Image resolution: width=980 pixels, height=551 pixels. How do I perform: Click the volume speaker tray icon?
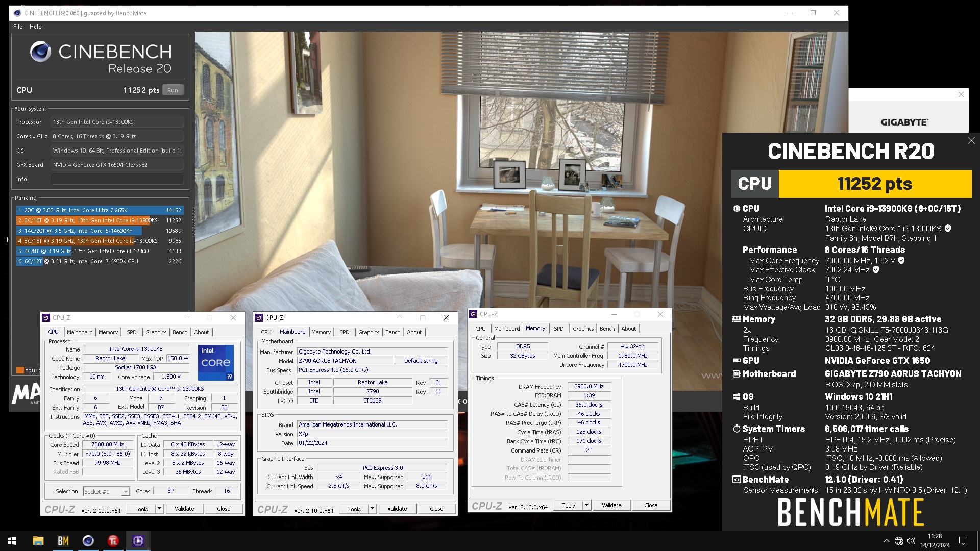tap(911, 541)
